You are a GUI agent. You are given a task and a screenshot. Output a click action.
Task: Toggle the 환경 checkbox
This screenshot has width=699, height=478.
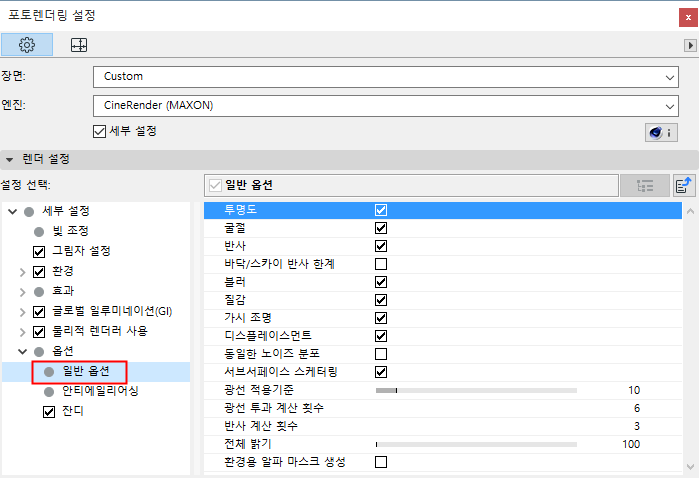pos(39,272)
